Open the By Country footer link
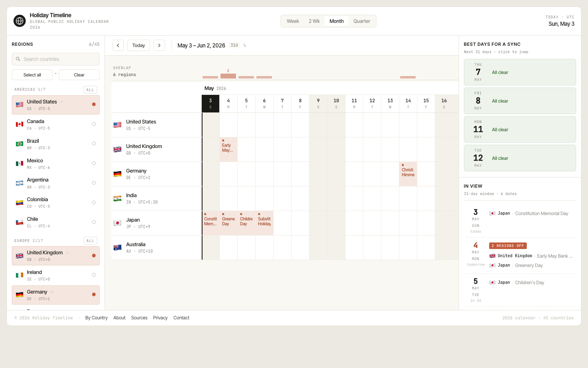Viewport: 588px width, 368px height. (96, 318)
